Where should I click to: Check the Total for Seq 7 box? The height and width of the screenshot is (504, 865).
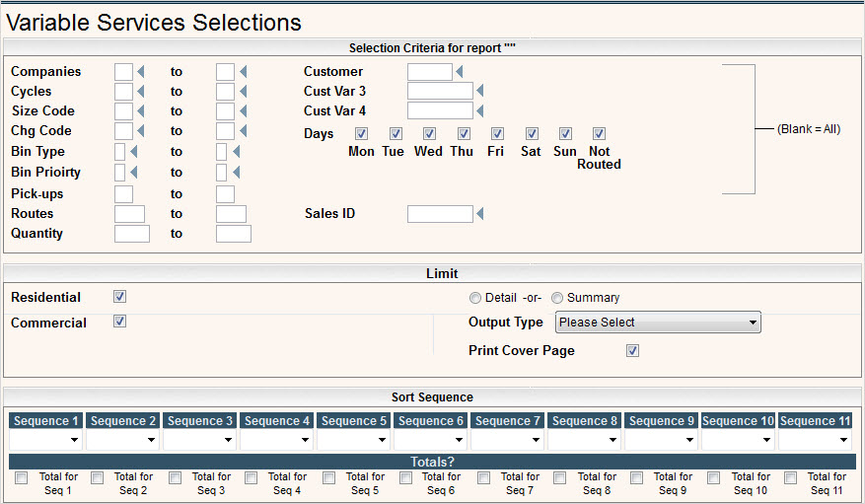click(x=483, y=477)
